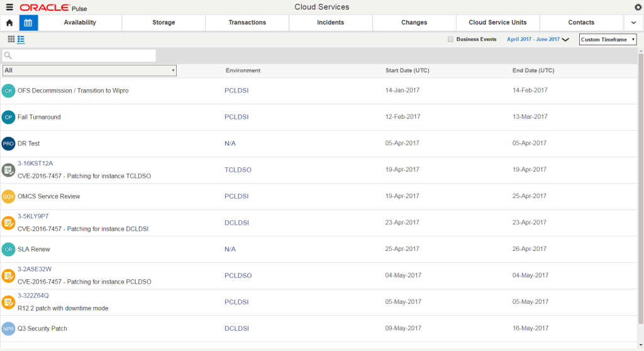Select 'OMCS Service Review' event name
Viewport: 644px width, 351px height.
pyautogui.click(x=49, y=196)
